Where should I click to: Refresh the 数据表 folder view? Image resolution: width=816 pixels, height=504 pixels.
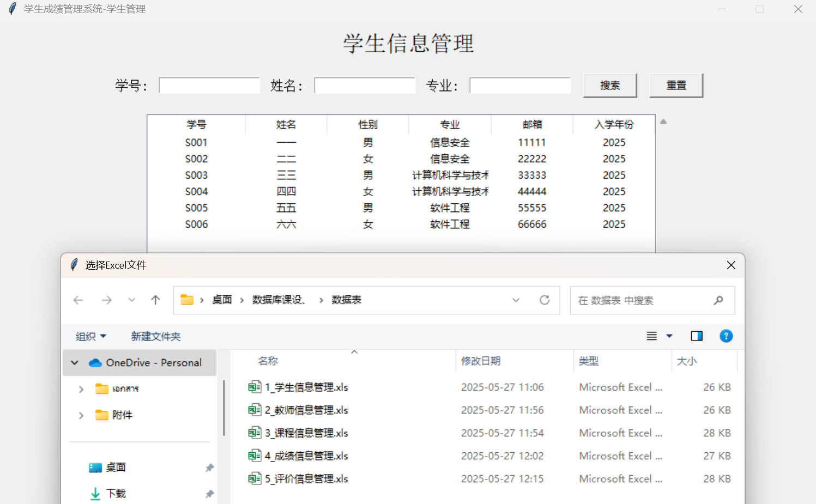(x=545, y=300)
